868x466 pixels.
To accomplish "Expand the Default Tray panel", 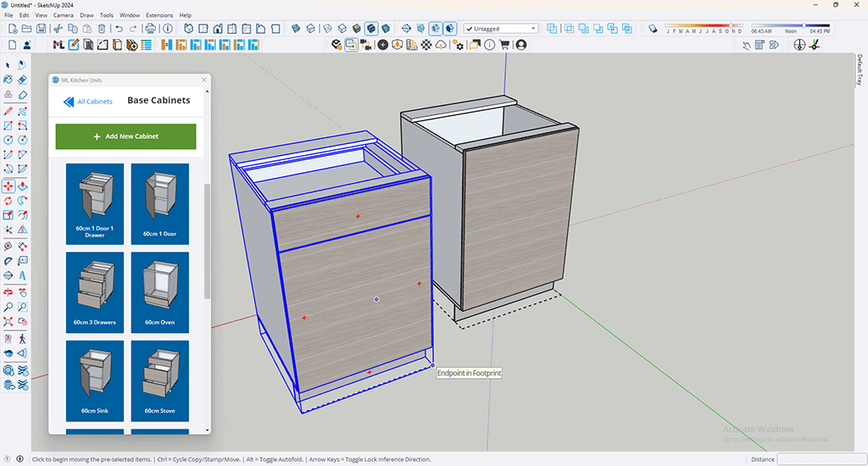I will click(859, 69).
